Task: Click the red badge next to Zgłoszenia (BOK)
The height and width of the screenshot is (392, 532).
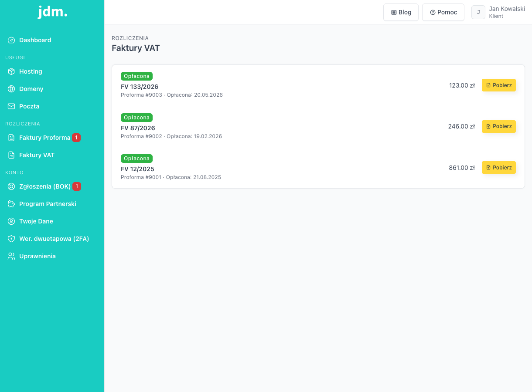Action: 77,186
